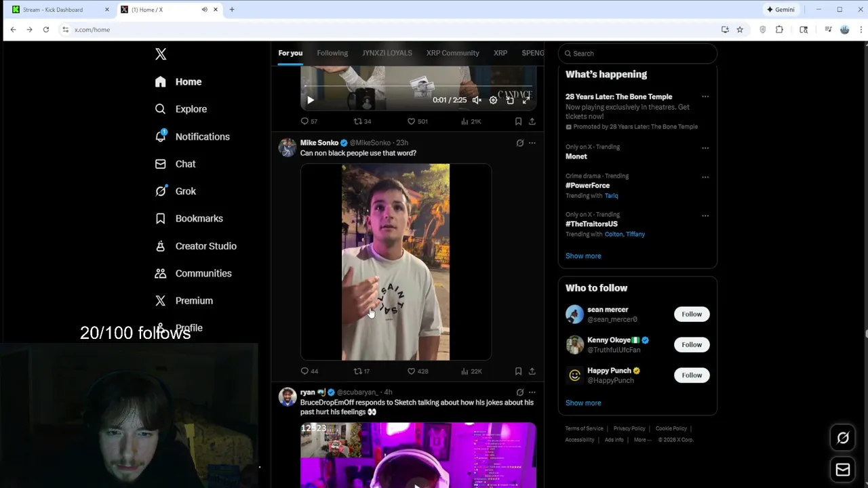
Task: Click the X logo in the sidebar
Action: point(161,54)
